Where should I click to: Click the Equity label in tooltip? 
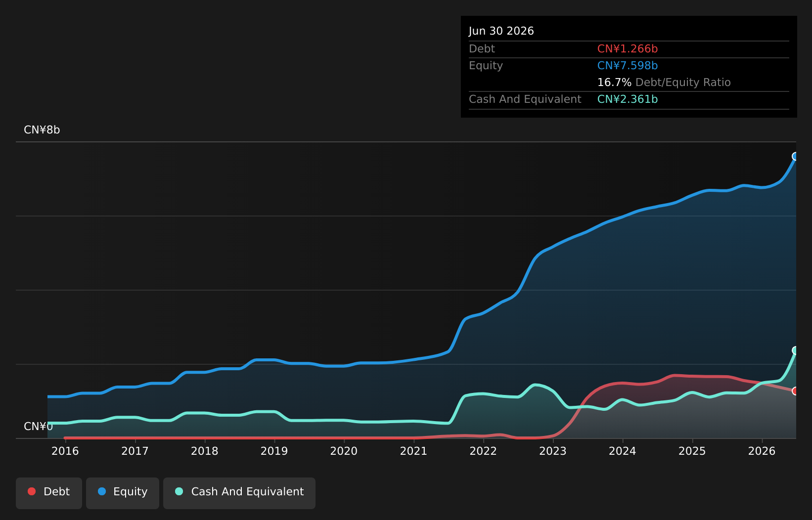486,66
